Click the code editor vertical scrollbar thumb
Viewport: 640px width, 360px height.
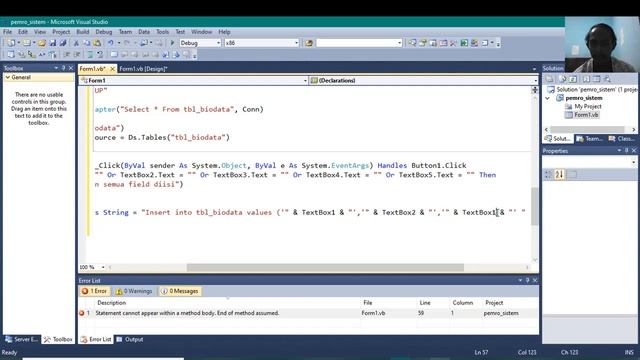point(534,206)
